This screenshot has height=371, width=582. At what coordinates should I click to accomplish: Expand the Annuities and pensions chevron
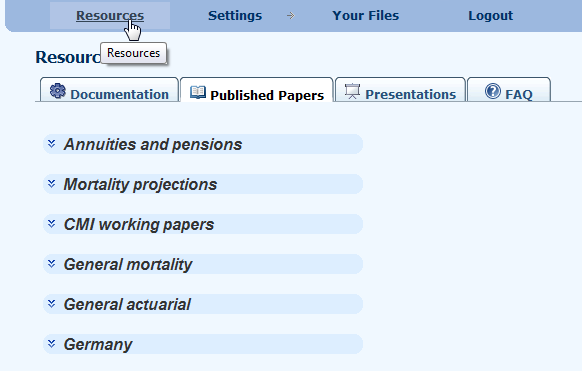(x=52, y=144)
